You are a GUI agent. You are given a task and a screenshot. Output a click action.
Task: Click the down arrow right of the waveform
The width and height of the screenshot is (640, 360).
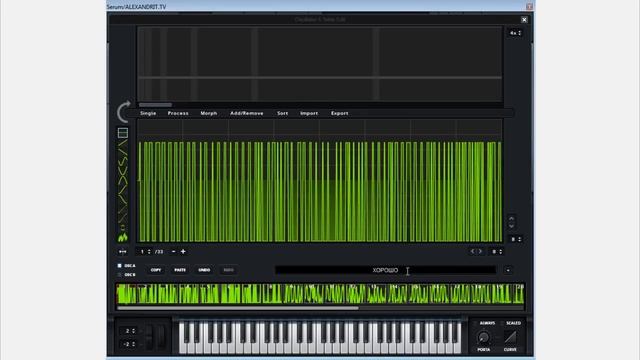[x=511, y=226]
